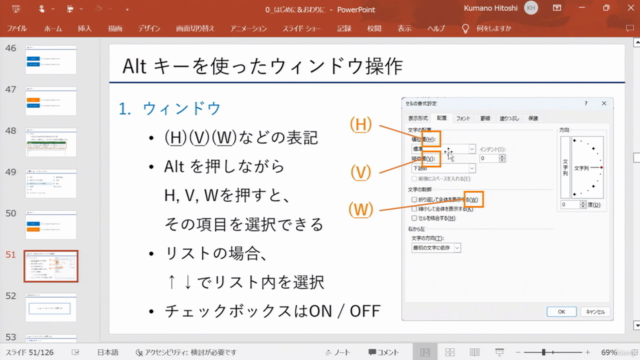Select slide 48 thumbnail
This screenshot has height=360, width=640.
pyautogui.click(x=51, y=142)
